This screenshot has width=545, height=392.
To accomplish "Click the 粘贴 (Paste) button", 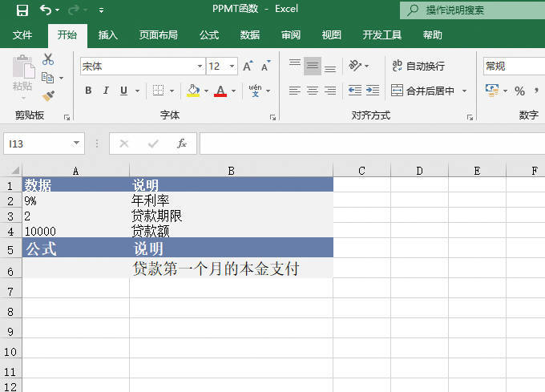I will 22,75.
